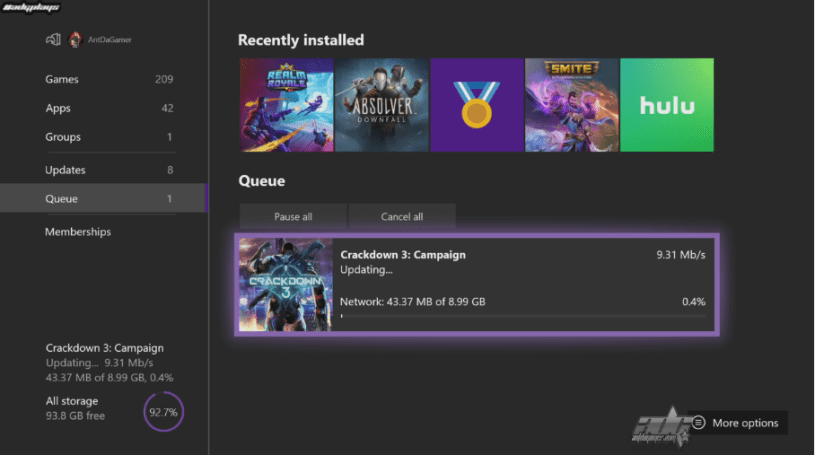Go to the Games section
The image size is (815, 455).
pyautogui.click(x=62, y=79)
